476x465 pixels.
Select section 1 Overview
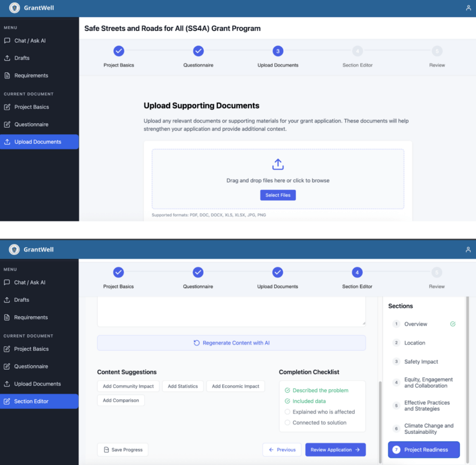click(424, 324)
